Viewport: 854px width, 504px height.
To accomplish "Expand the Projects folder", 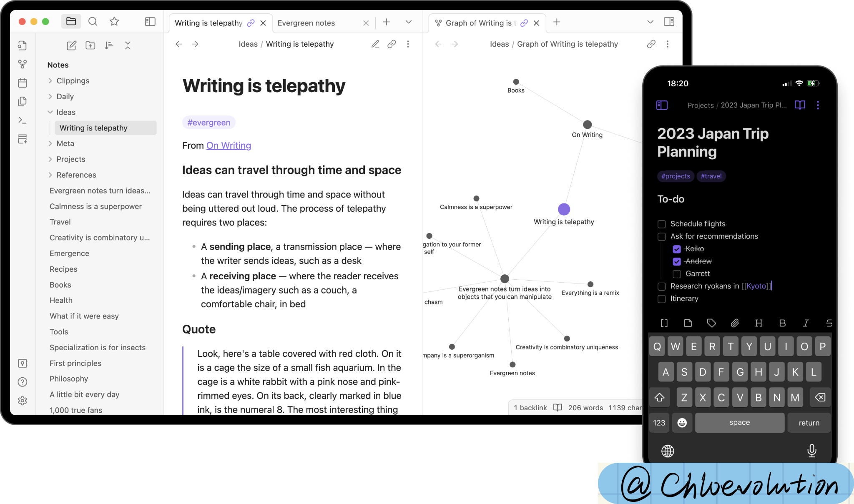I will pos(50,159).
